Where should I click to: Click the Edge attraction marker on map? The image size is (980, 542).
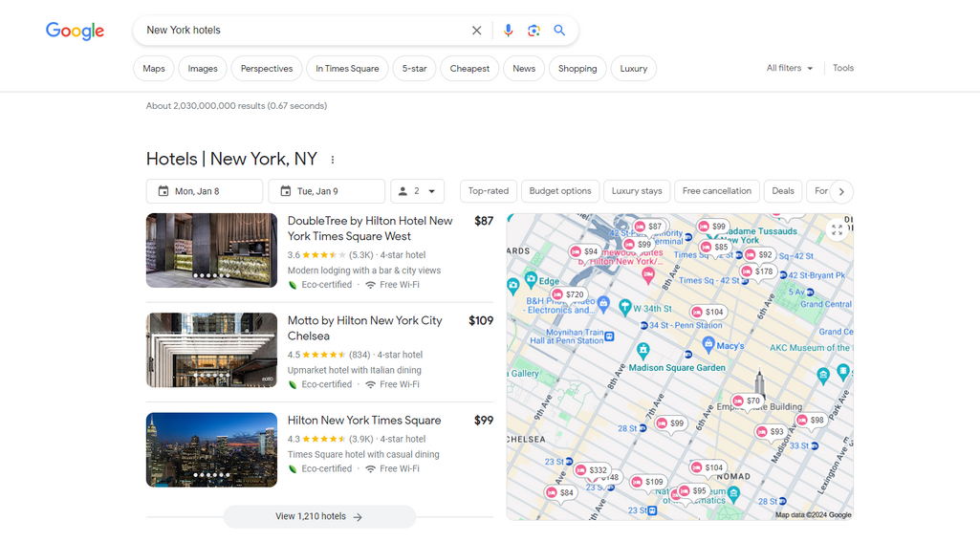(532, 279)
